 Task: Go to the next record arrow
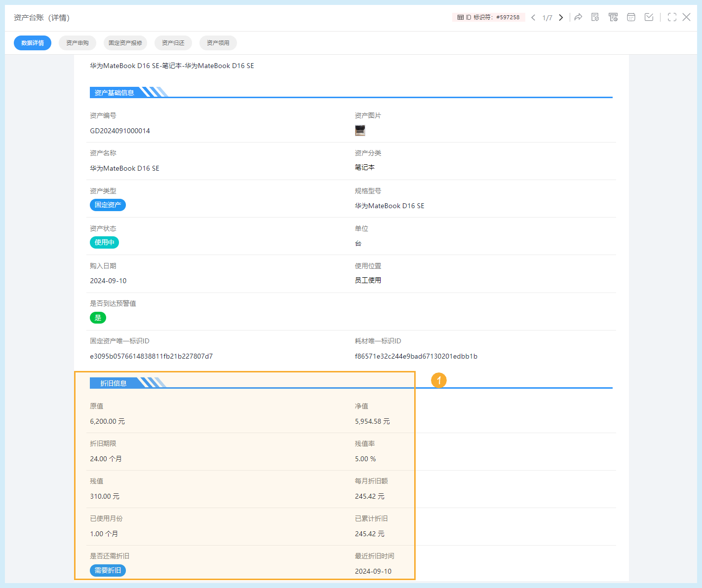point(561,18)
